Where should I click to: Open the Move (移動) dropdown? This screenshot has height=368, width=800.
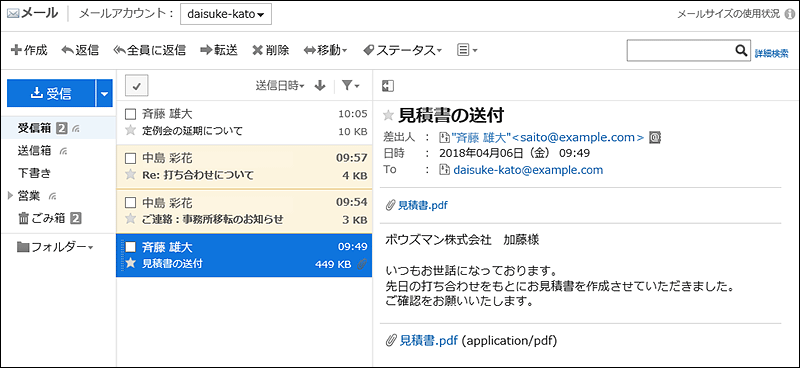pos(326,50)
